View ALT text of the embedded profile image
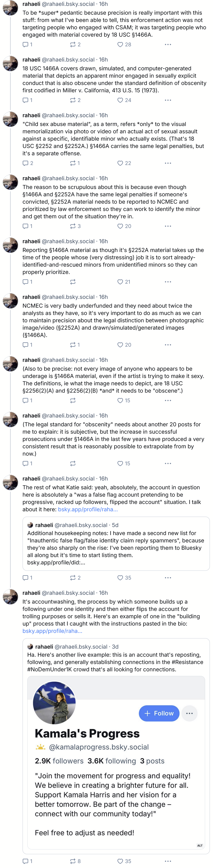Viewport: 213px width, 868px height. (x=200, y=845)
